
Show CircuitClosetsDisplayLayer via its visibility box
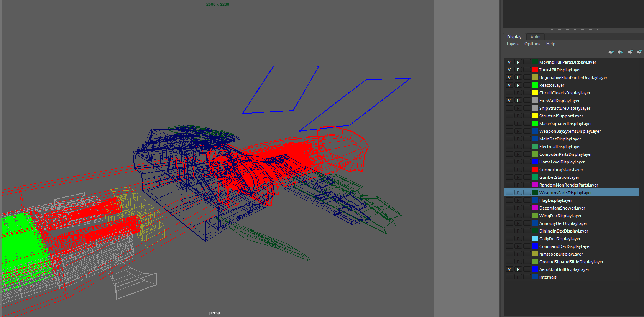(x=509, y=93)
